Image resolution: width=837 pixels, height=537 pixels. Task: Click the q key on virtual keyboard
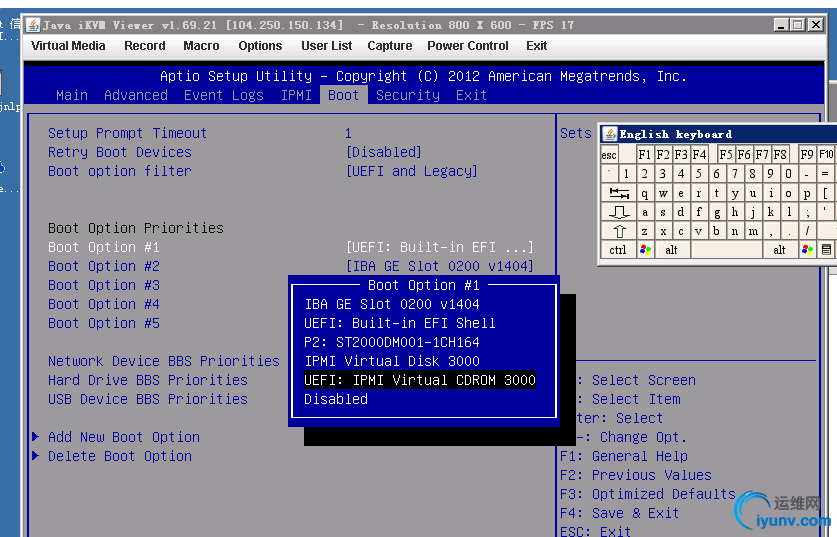[645, 193]
